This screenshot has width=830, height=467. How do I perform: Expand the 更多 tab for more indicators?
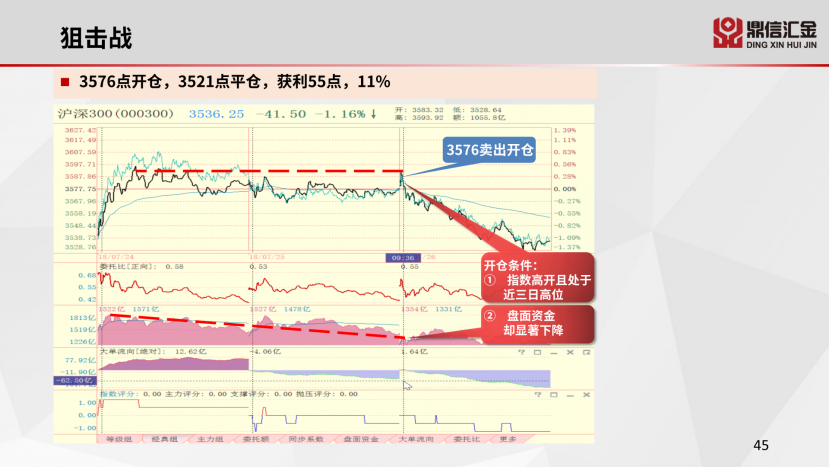509,439
